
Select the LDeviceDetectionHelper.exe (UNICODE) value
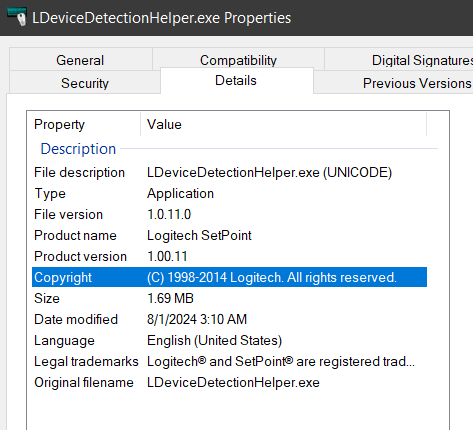[269, 172]
